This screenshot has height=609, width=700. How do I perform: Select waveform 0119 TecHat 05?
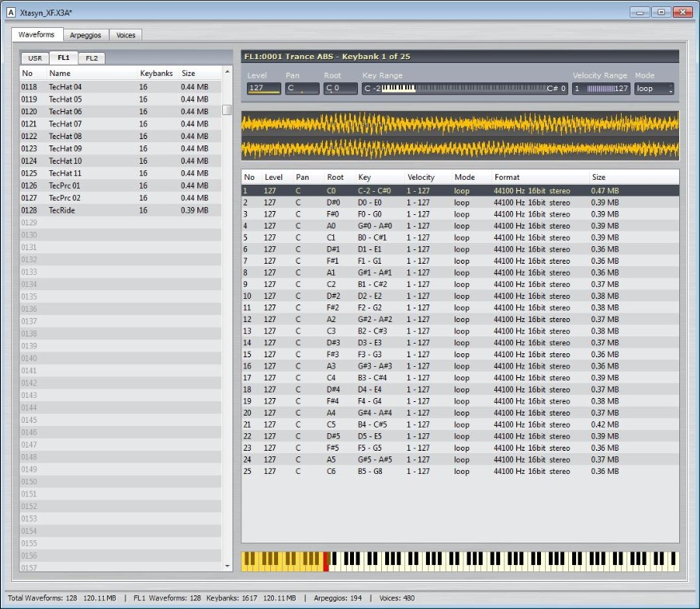click(121, 99)
